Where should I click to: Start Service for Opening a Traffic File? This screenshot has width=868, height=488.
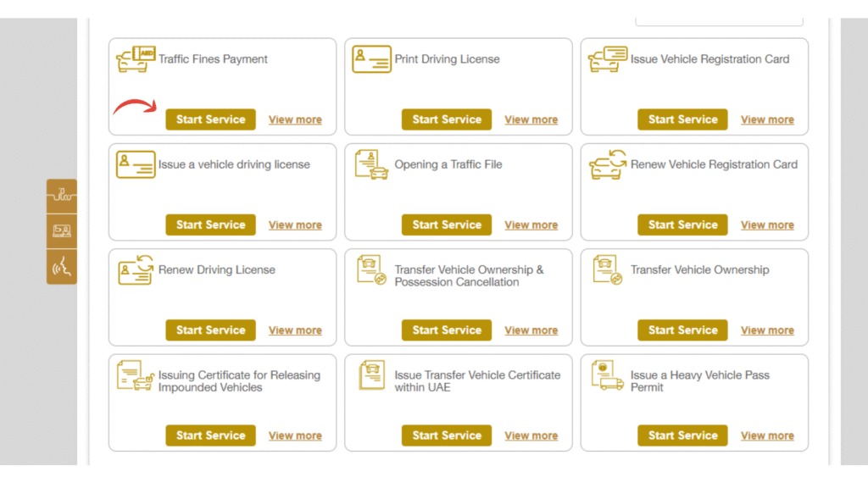coord(447,225)
